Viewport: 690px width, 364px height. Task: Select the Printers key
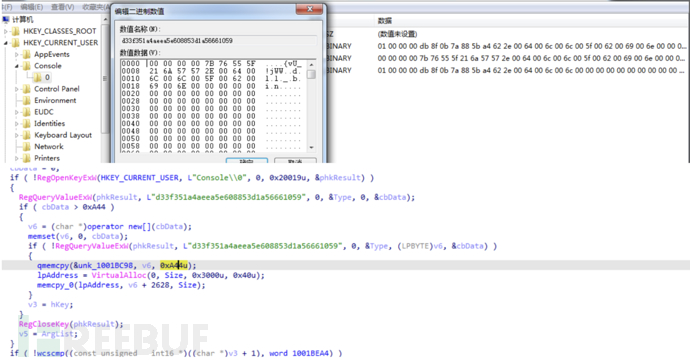tap(47, 158)
